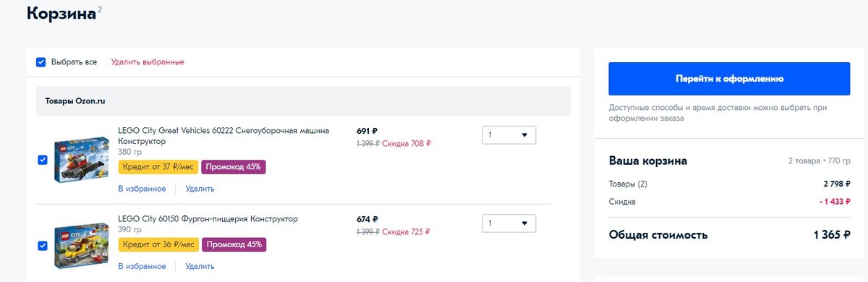Image resolution: width=868 pixels, height=282 pixels.
Task: Click "Перейти к оформлению" button
Action: point(729,79)
